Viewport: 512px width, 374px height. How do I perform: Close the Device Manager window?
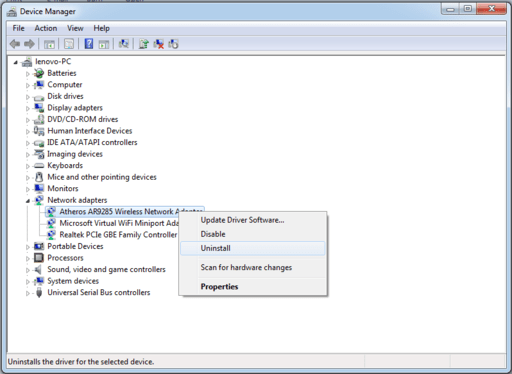[x=492, y=9]
